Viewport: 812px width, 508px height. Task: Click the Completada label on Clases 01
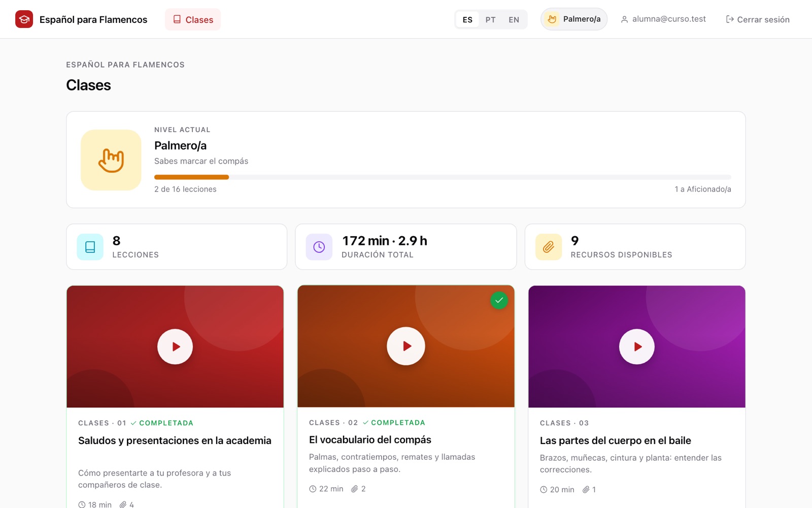(162, 423)
